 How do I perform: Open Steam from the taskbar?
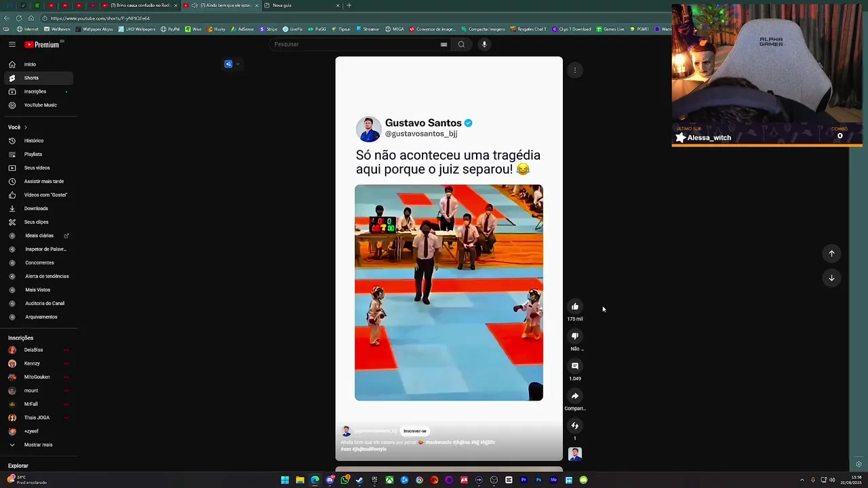359,480
